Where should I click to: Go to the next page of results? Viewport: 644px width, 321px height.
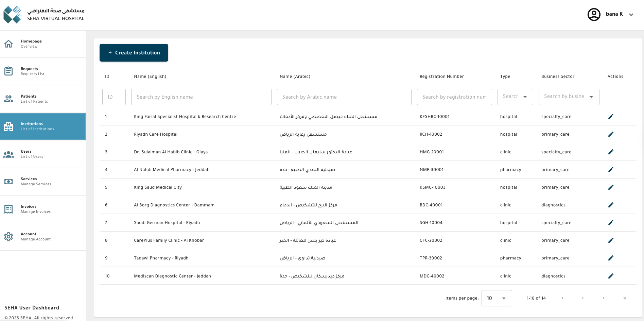pyautogui.click(x=604, y=298)
